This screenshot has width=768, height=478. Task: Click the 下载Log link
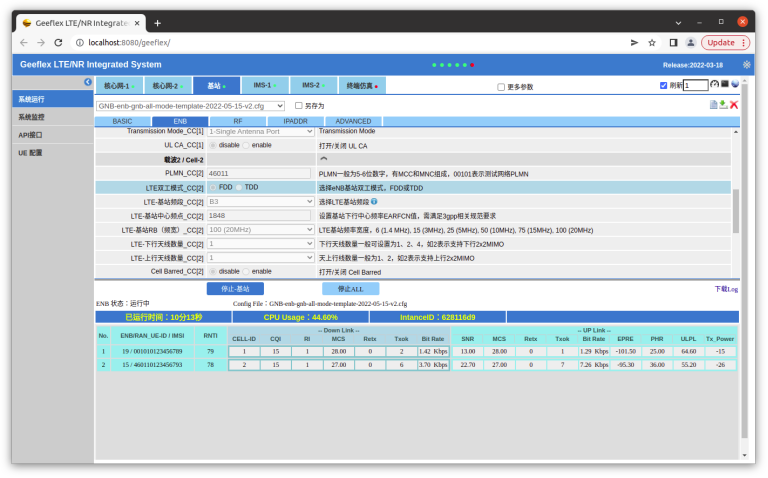coord(726,289)
